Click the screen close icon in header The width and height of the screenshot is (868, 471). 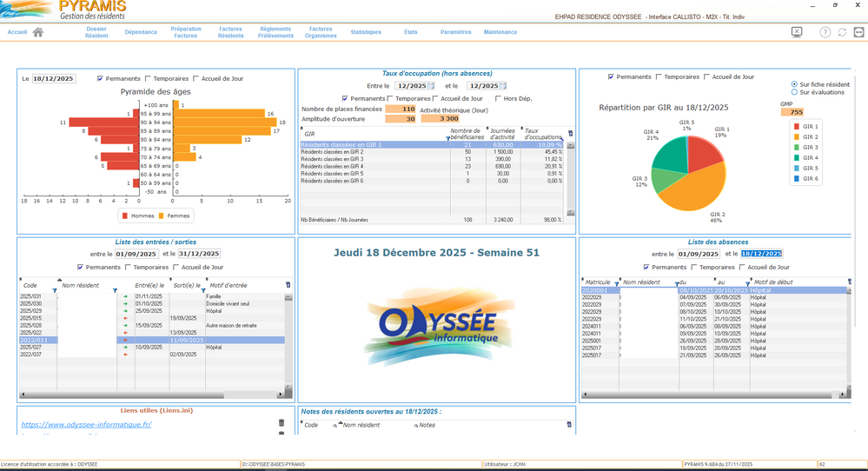coord(797,32)
